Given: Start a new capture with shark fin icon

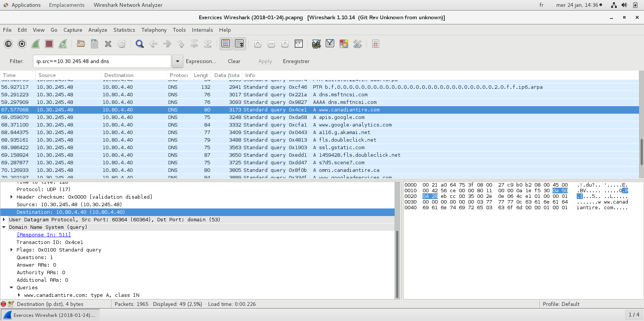Looking at the screenshot, I should (36, 44).
